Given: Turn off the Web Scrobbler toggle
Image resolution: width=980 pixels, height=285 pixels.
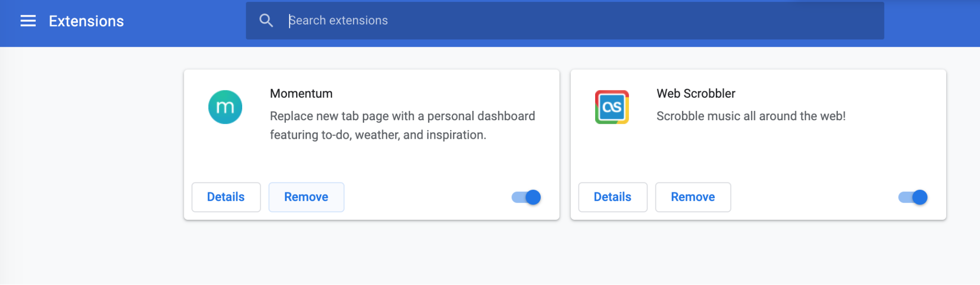Looking at the screenshot, I should (913, 197).
